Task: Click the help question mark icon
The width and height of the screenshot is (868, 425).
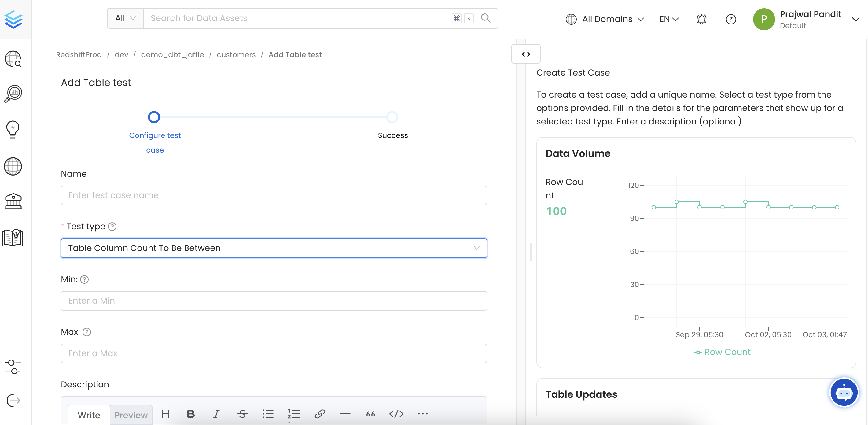Action: pyautogui.click(x=731, y=19)
